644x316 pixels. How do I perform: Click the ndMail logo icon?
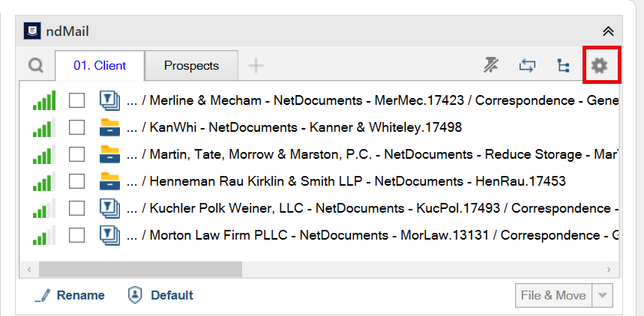[32, 31]
